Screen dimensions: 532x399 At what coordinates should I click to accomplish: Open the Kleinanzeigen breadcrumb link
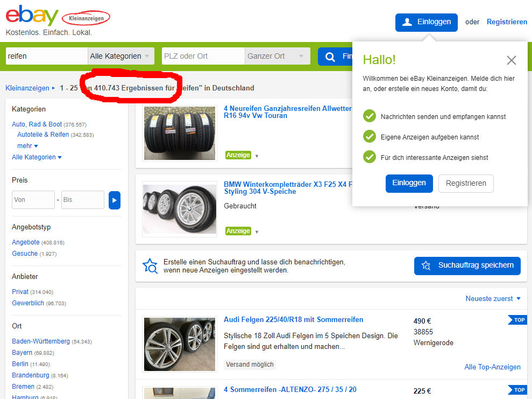click(x=27, y=88)
